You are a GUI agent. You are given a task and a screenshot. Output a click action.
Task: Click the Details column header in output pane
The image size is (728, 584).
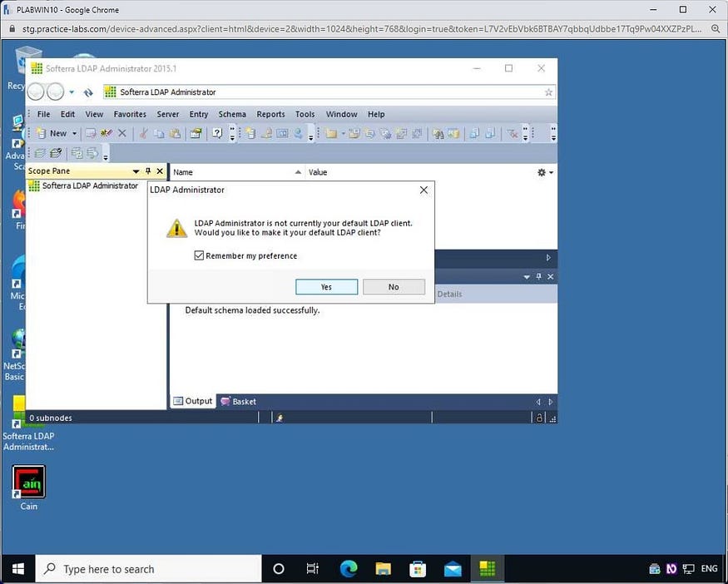(449, 294)
